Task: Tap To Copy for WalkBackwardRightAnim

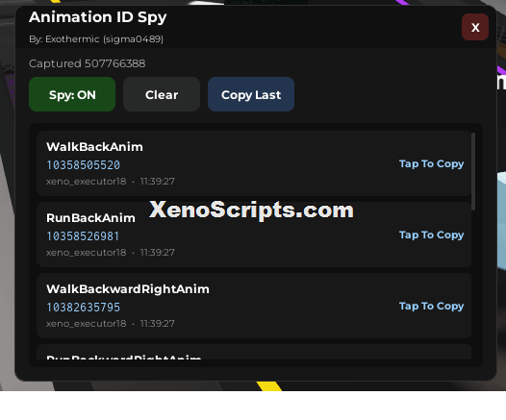Action: coord(432,306)
